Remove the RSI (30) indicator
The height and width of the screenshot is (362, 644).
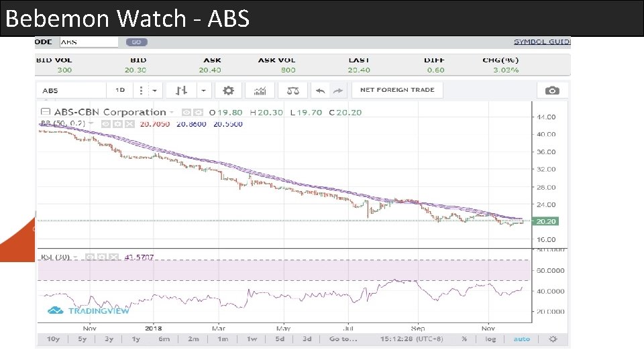point(113,257)
